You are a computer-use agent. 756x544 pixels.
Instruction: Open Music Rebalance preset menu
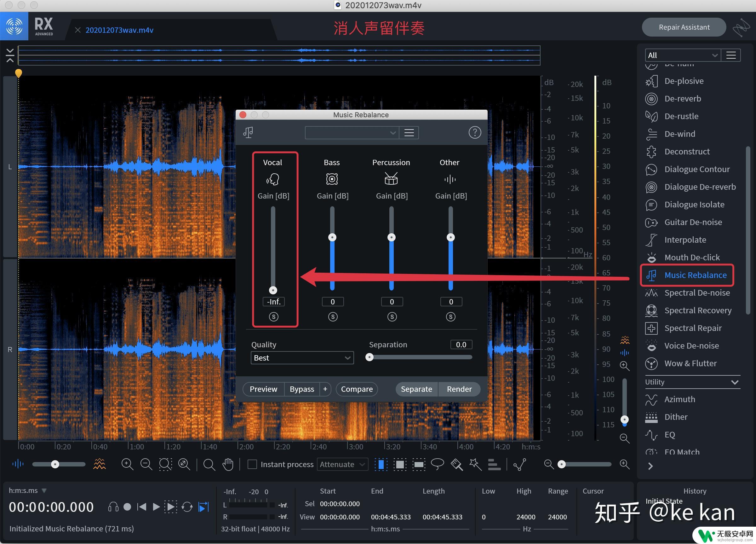pos(409,133)
